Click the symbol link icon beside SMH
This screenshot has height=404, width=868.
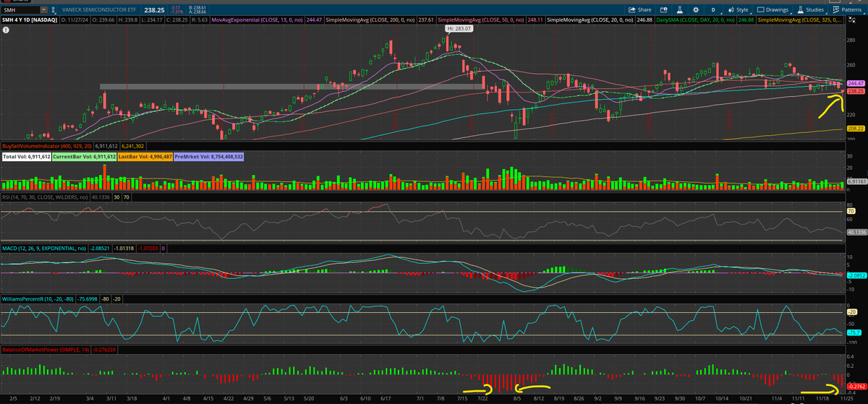55,11
